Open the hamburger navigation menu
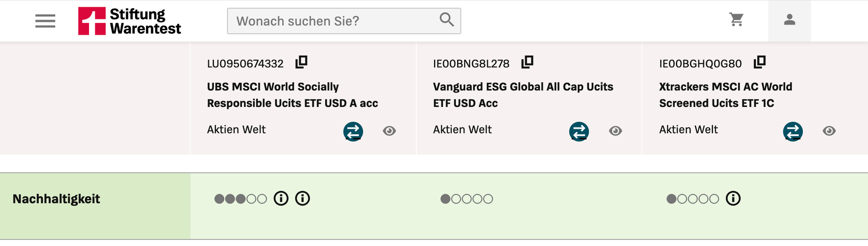The width and height of the screenshot is (868, 246). (45, 21)
